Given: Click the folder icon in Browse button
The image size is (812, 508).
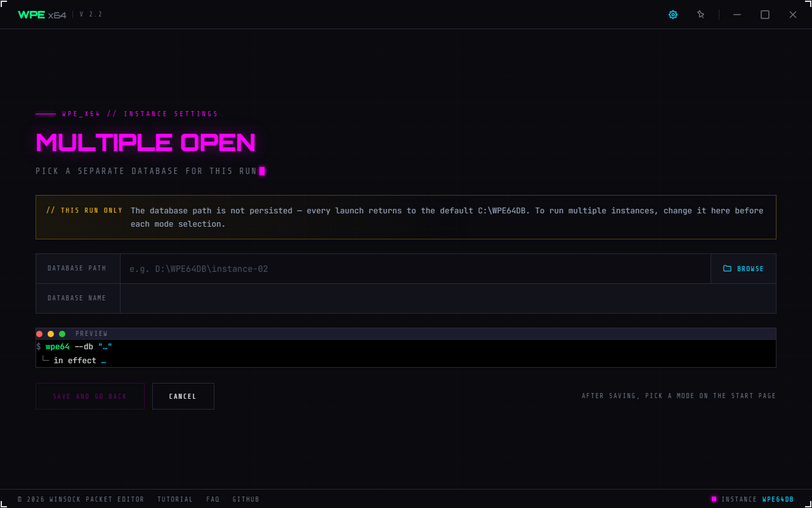Looking at the screenshot, I should tap(728, 269).
